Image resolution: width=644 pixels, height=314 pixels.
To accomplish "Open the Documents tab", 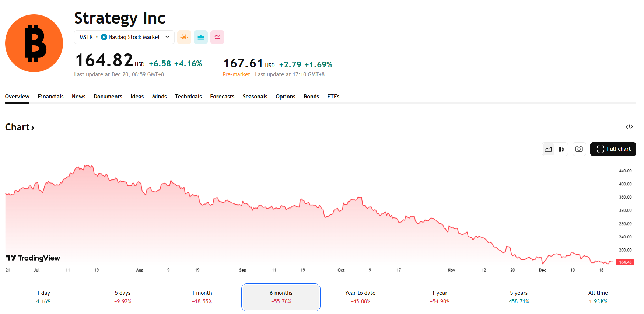I will tap(108, 97).
